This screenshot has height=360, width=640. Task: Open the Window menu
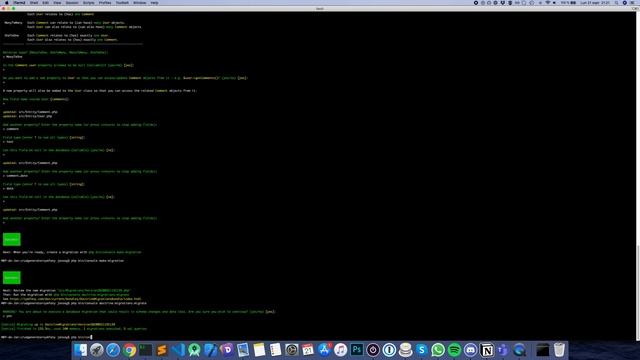[140, 2]
